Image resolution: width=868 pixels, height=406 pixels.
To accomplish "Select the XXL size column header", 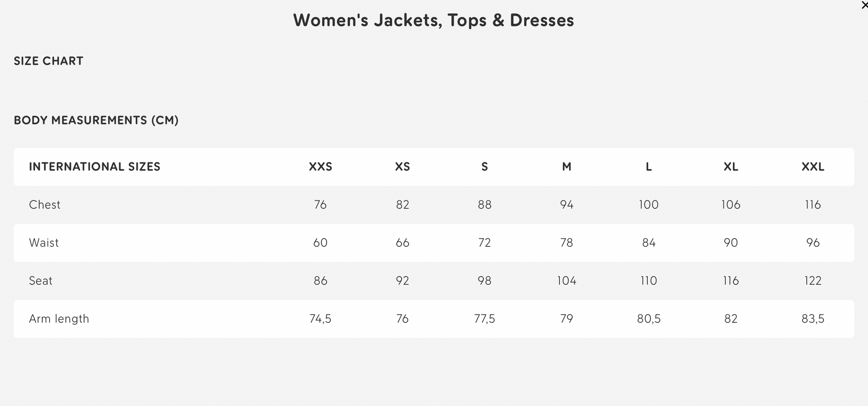I will pyautogui.click(x=813, y=167).
